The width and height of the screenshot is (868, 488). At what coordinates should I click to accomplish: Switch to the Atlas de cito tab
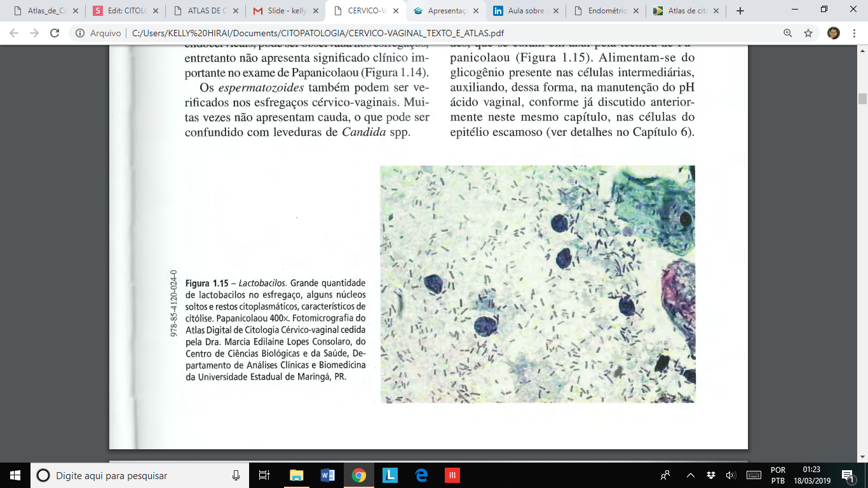pyautogui.click(x=684, y=11)
